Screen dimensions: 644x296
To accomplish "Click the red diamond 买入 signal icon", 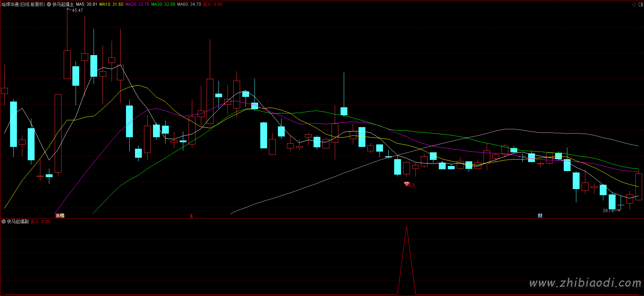I will (x=407, y=184).
